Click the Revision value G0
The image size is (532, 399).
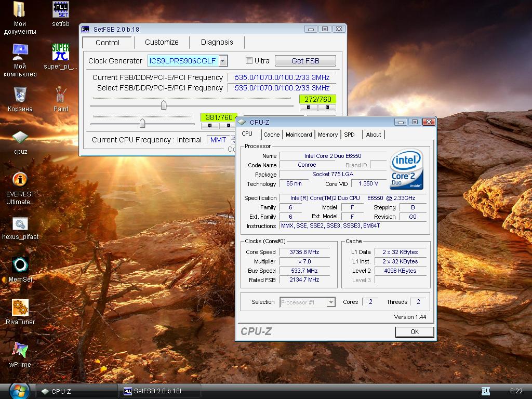click(x=413, y=217)
